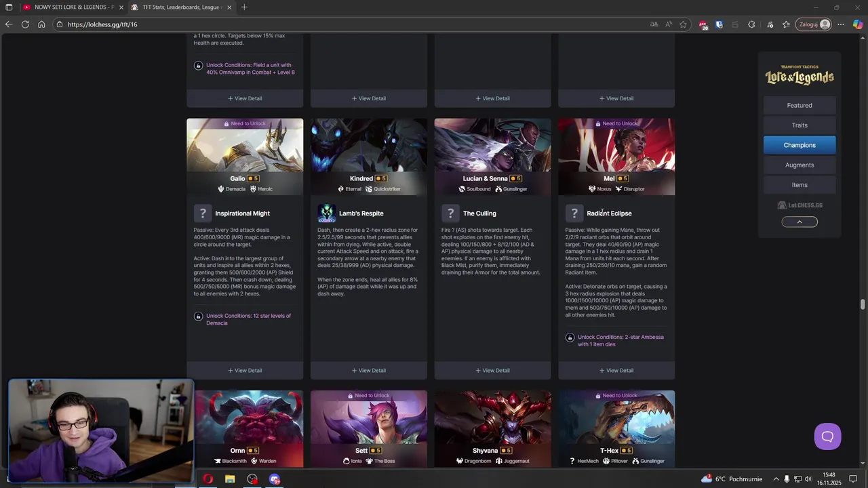868x488 pixels.
Task: Go to the Traits section
Action: [x=800, y=125]
